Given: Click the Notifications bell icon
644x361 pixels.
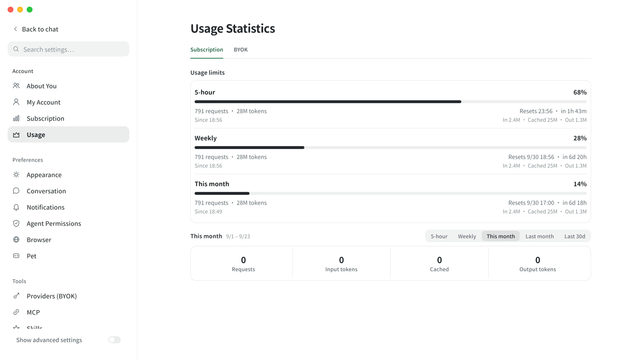Looking at the screenshot, I should pos(16,207).
